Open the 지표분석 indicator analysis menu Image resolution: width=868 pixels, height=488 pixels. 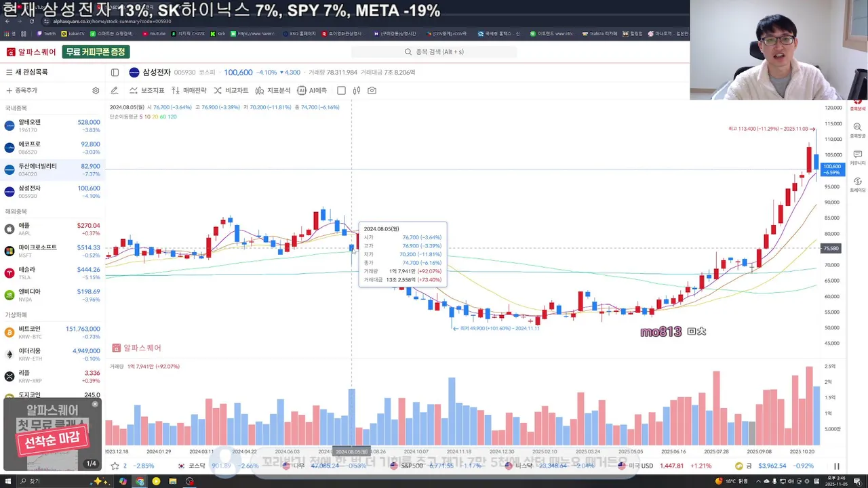coord(273,90)
